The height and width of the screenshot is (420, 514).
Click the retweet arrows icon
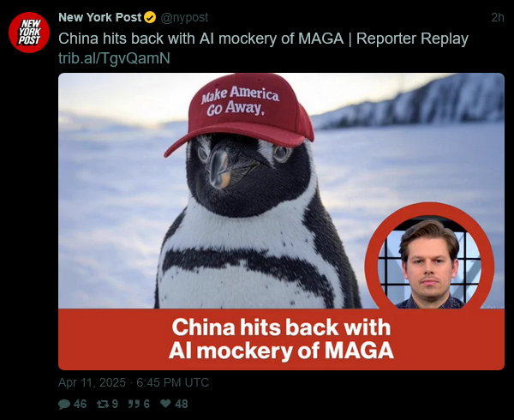click(x=104, y=404)
